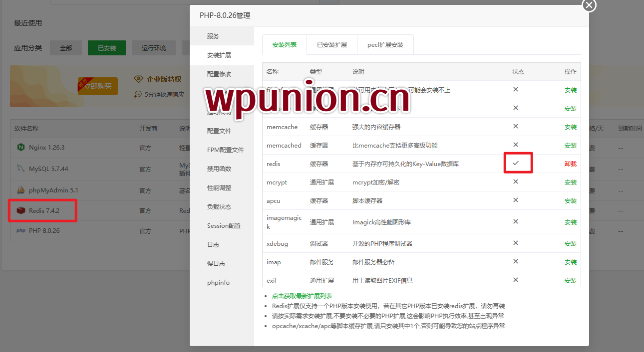Install the exif extension

(x=571, y=281)
